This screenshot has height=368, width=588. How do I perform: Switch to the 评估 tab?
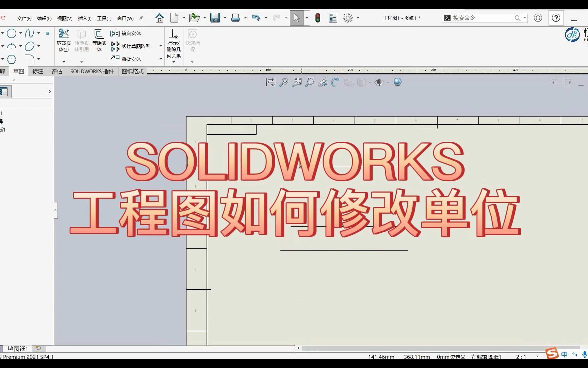pyautogui.click(x=57, y=71)
